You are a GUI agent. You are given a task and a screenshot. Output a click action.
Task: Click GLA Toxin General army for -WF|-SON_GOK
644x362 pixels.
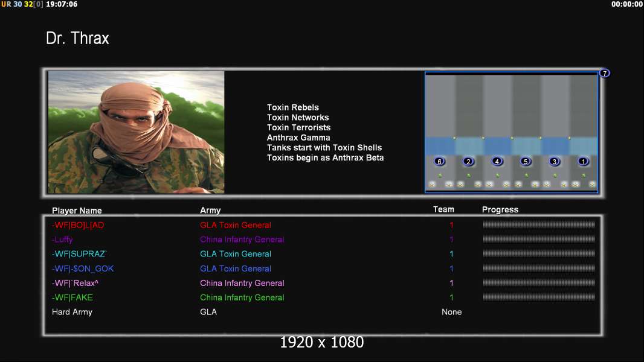coord(236,268)
